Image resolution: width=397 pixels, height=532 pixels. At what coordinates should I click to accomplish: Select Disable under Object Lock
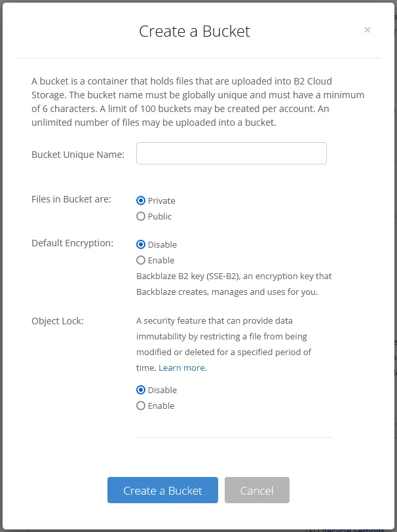coord(141,390)
